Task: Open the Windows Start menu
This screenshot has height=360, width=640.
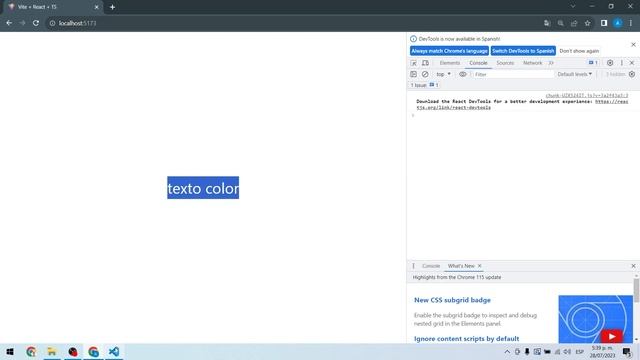Action: (10, 351)
